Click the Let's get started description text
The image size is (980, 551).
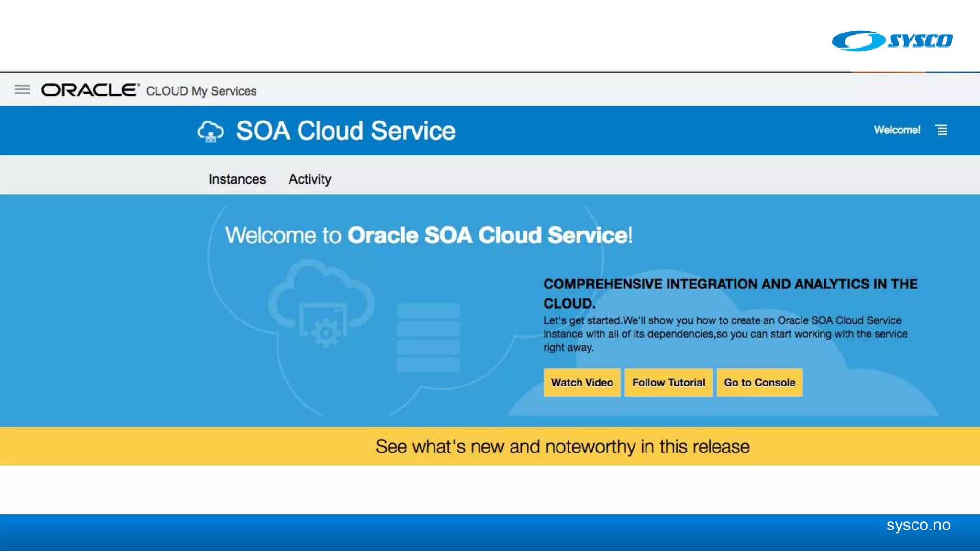coord(725,334)
